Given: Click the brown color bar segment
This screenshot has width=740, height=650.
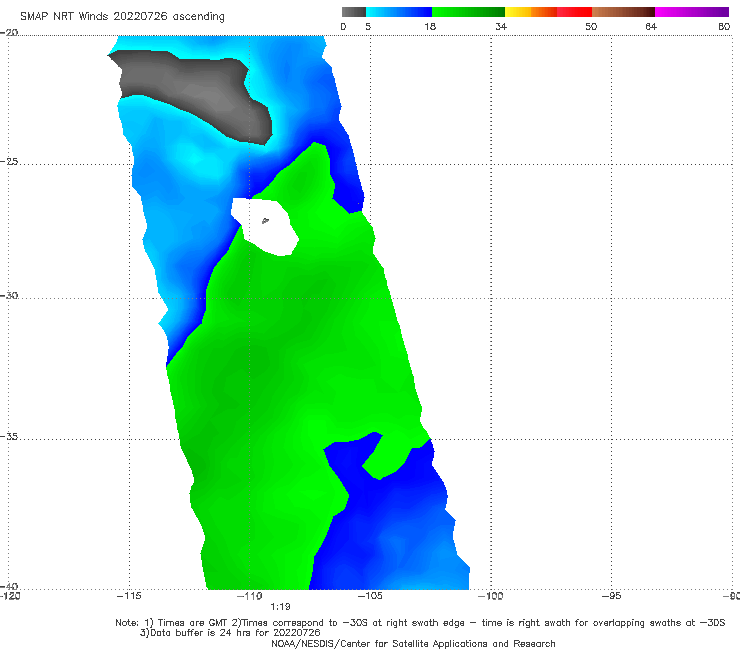Looking at the screenshot, I should 623,12.
